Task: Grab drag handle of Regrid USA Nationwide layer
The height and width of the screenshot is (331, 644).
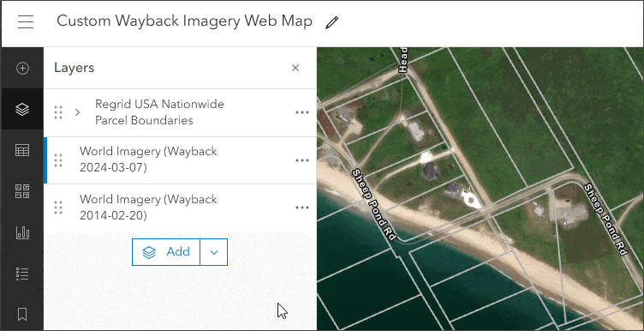Action: pos(58,112)
